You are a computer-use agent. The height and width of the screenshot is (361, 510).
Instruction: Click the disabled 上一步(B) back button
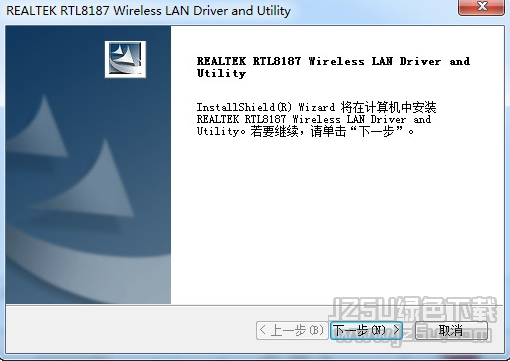coord(292,331)
